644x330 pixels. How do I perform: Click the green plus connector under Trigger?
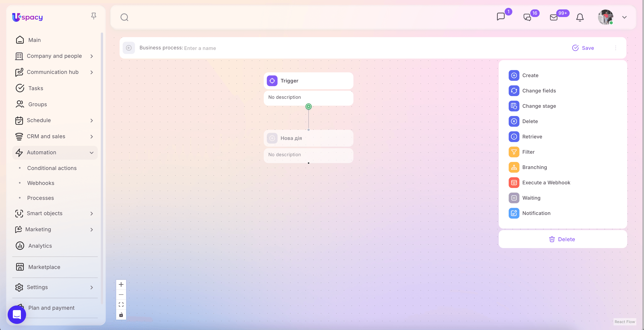[309, 107]
